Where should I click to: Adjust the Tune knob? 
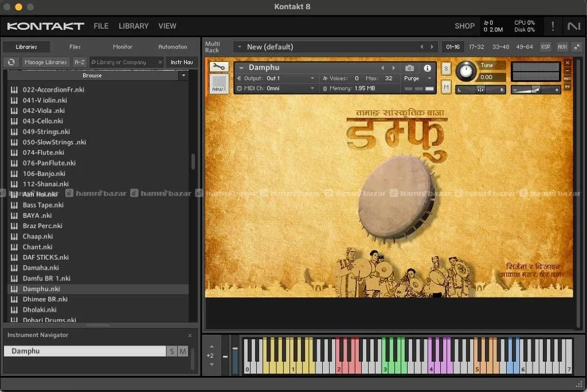[465, 71]
